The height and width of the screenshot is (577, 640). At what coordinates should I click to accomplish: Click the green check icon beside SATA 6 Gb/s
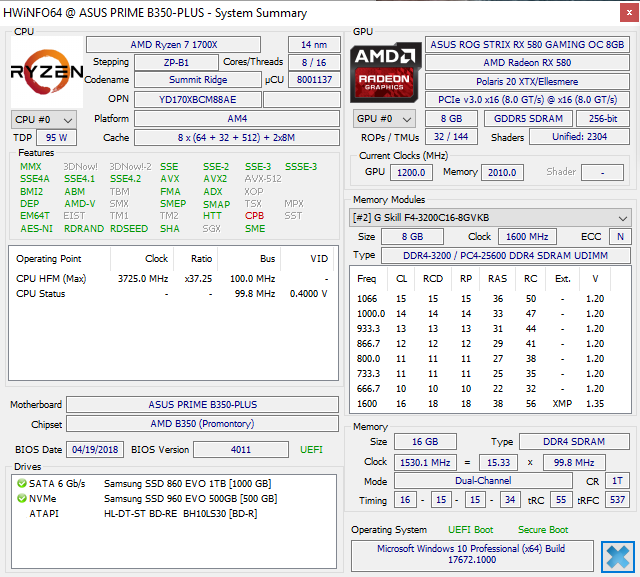tap(22, 484)
